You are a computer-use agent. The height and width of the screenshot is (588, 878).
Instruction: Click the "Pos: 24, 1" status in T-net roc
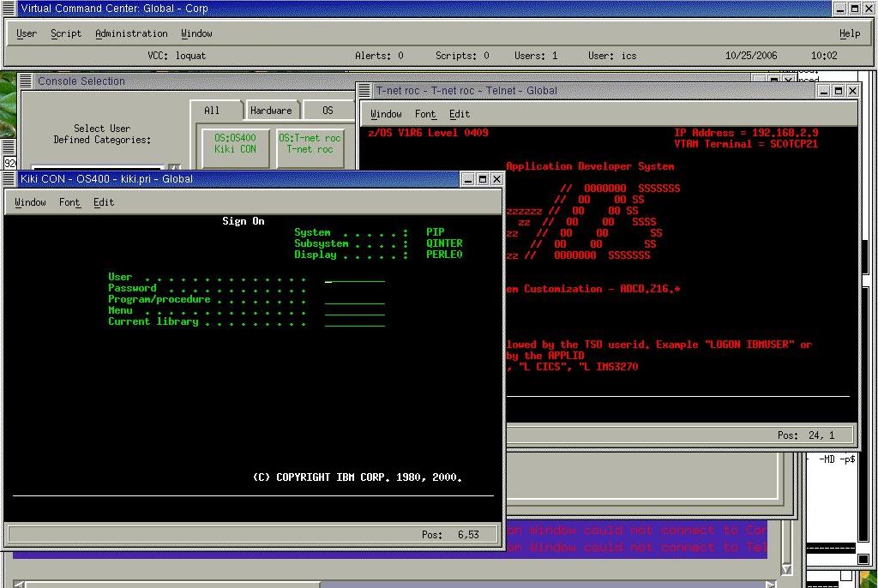tap(806, 435)
